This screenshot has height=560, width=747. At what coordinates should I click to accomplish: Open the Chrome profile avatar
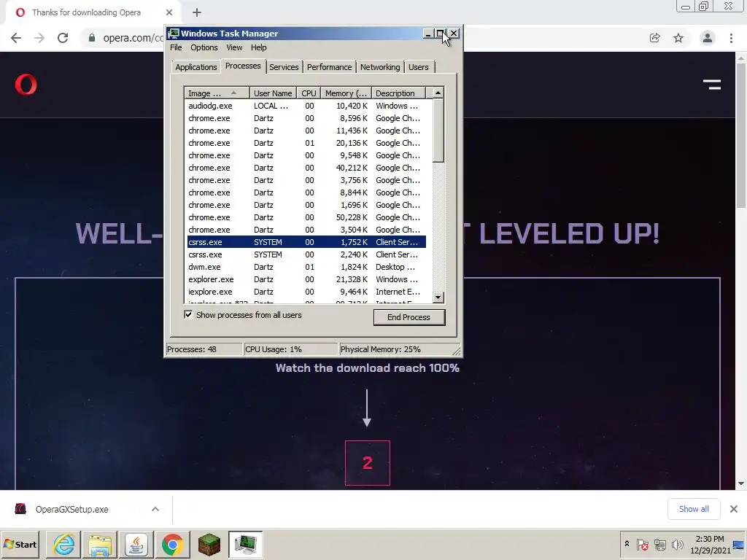pos(708,38)
